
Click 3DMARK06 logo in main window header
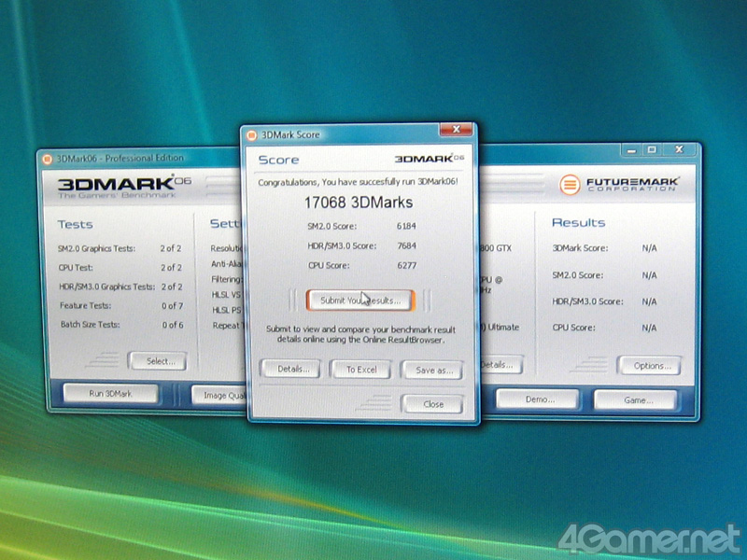124,187
